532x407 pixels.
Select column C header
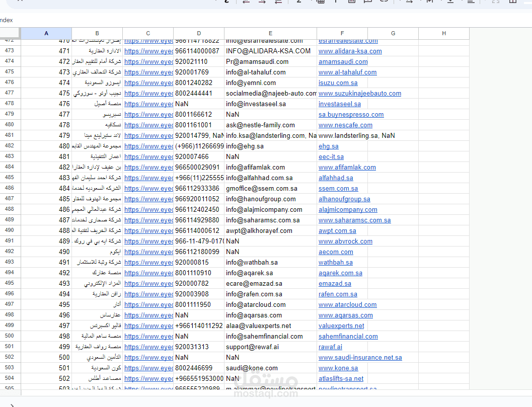click(x=148, y=33)
